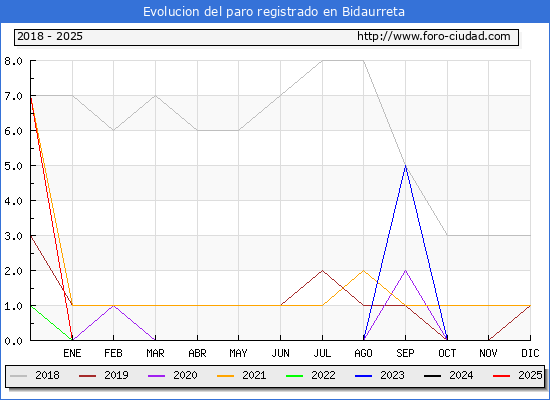Click the chart title 'Evolucion del paro registrado en Bidaurreta'
Viewport: 550px width, 400px height.
coord(274,12)
